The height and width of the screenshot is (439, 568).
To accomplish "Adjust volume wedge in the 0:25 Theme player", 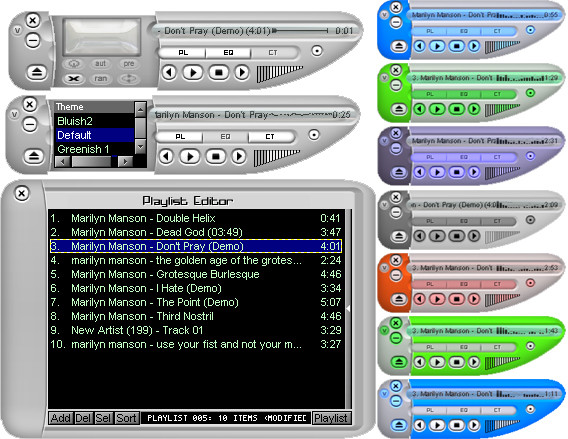I will coord(276,158).
